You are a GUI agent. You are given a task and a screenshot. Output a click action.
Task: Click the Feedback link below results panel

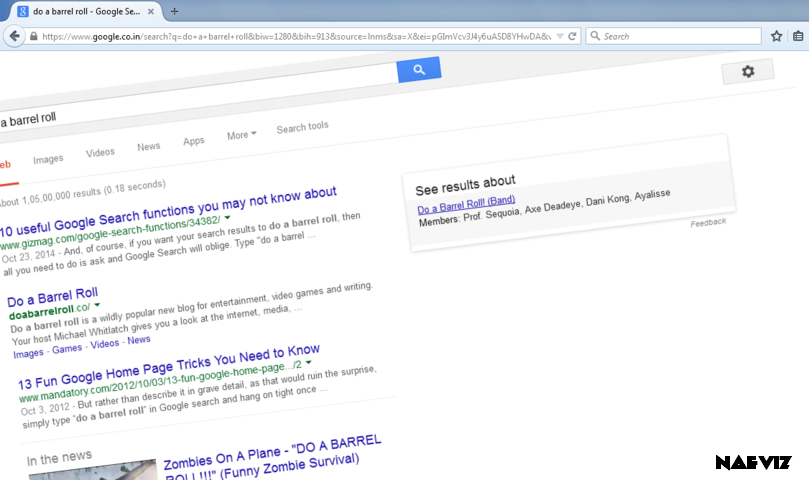(x=708, y=222)
